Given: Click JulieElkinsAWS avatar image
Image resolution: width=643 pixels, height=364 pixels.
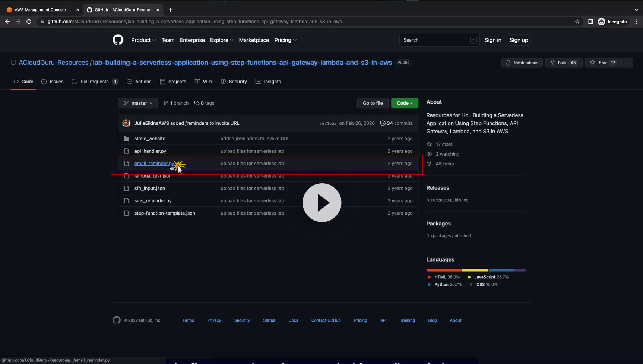Looking at the screenshot, I should (x=127, y=123).
